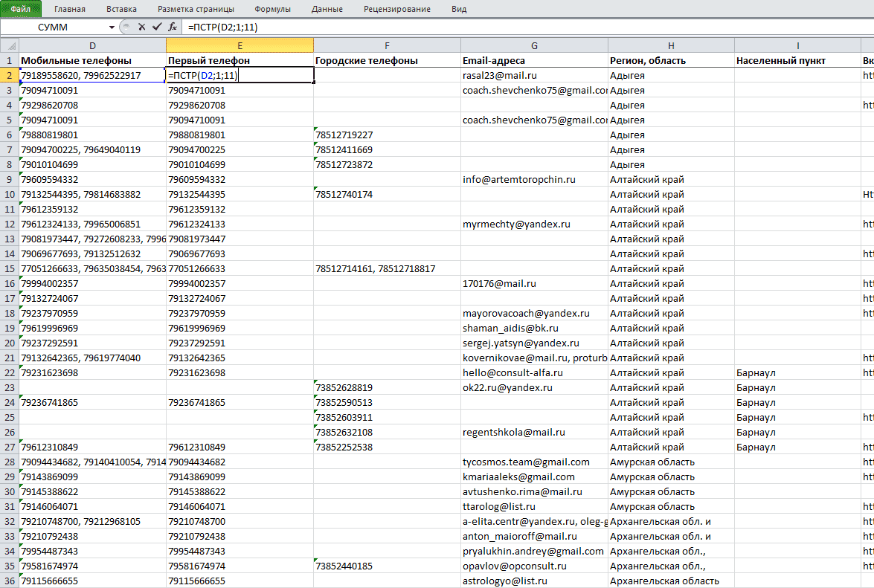The height and width of the screenshot is (588, 874).
Task: Open the Данные ribbon tab
Action: coord(327,9)
